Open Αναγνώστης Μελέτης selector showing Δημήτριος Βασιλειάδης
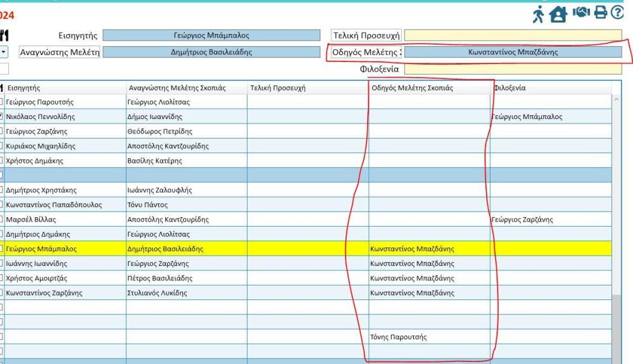Screen dimensions: 633x364 point(211,53)
